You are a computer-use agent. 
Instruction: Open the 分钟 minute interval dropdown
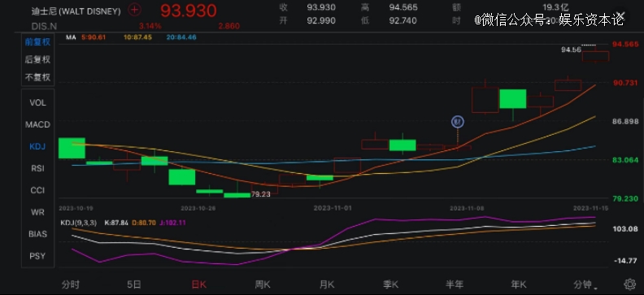[585, 284]
